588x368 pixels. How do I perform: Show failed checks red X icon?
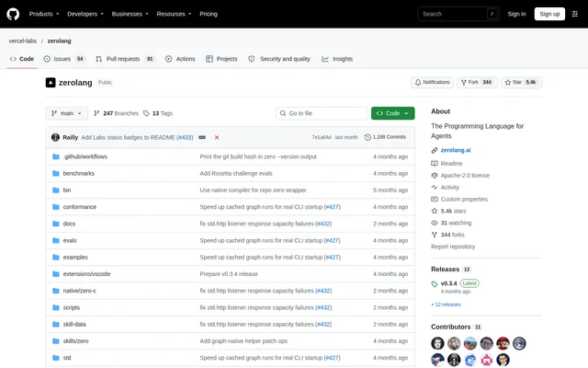pos(217,137)
